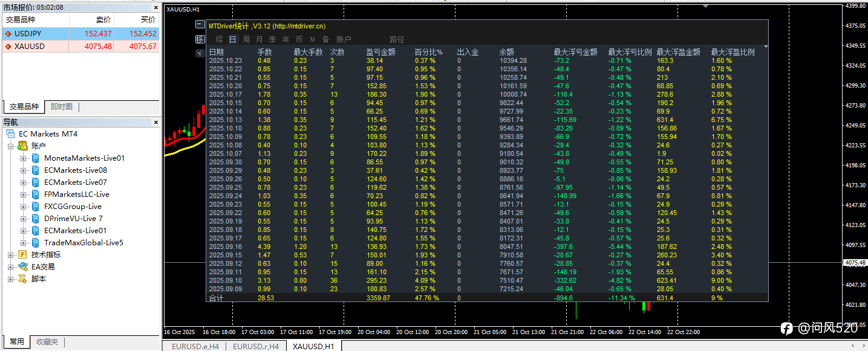
Task: Click the 账户 accounts folder icon
Action: (x=22, y=146)
